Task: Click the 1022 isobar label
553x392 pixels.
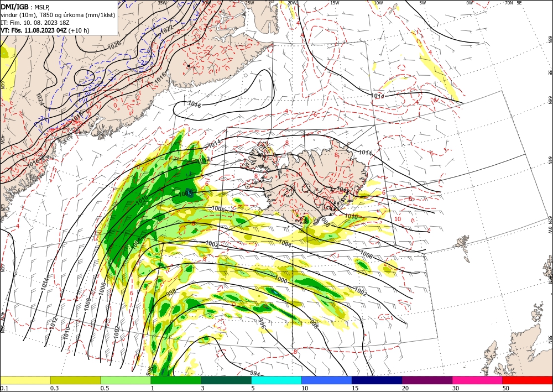Action: 166,29
